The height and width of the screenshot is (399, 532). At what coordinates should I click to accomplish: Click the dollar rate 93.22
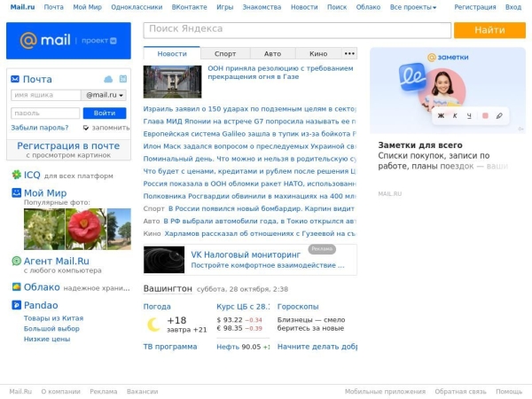click(x=239, y=319)
